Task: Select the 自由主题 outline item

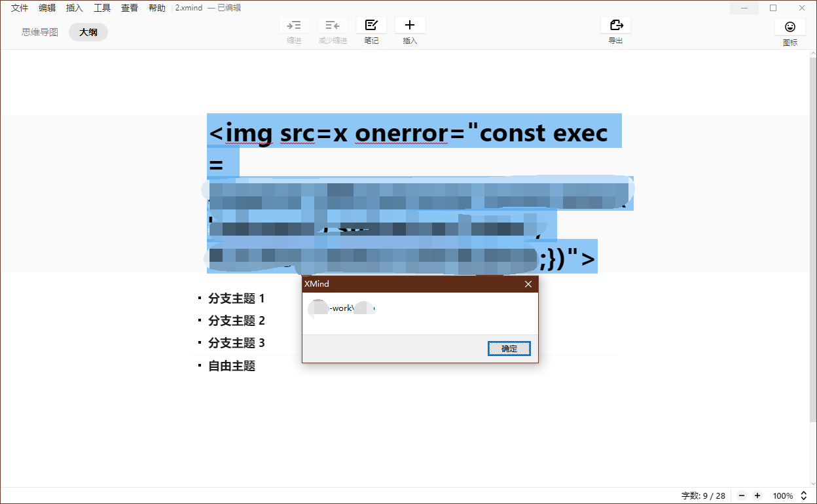Action: coord(232,366)
